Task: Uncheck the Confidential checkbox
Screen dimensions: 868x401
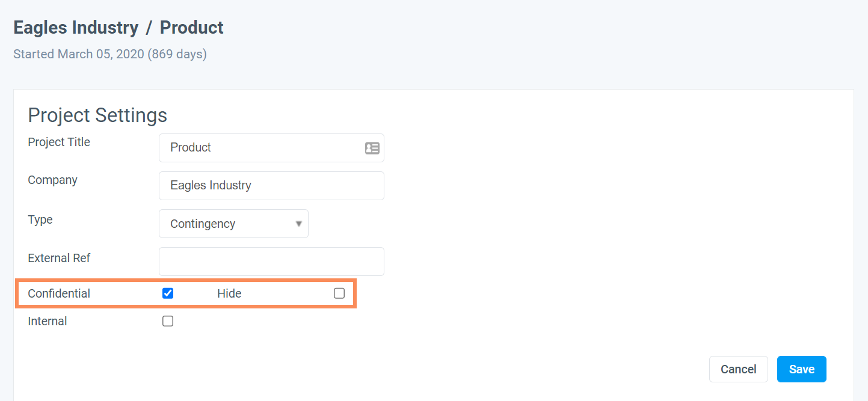Action: [x=168, y=293]
